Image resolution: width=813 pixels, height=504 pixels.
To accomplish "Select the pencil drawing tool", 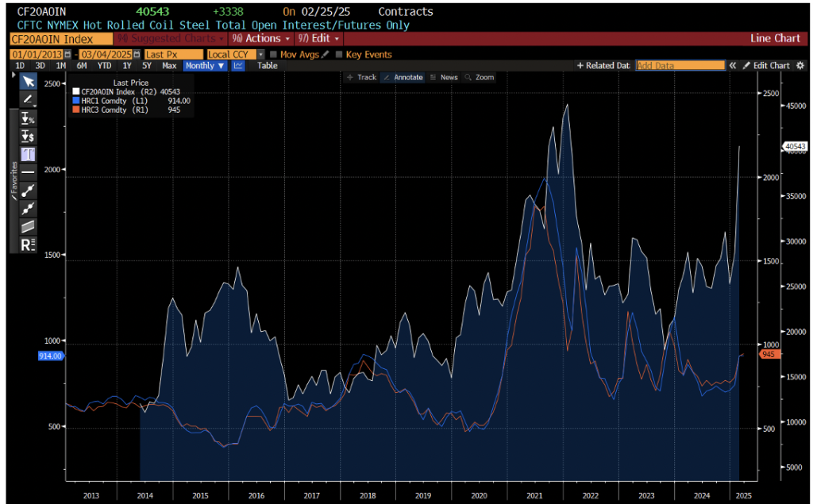I will point(28,99).
